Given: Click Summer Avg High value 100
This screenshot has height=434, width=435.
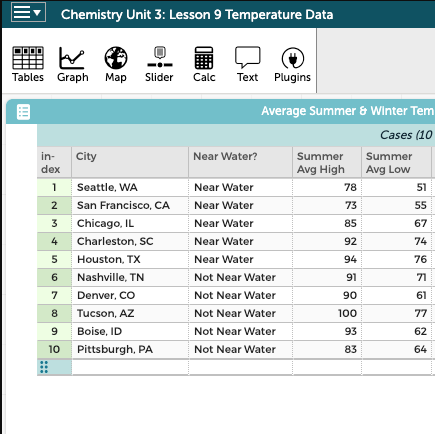Looking at the screenshot, I should pyautogui.click(x=327, y=313).
